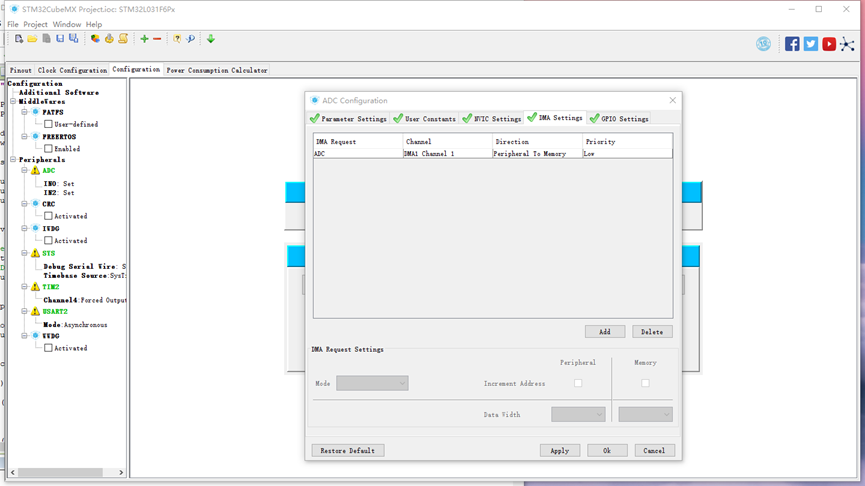The height and width of the screenshot is (486, 865).
Task: Collapse the Peripherals tree node
Action: [13, 159]
